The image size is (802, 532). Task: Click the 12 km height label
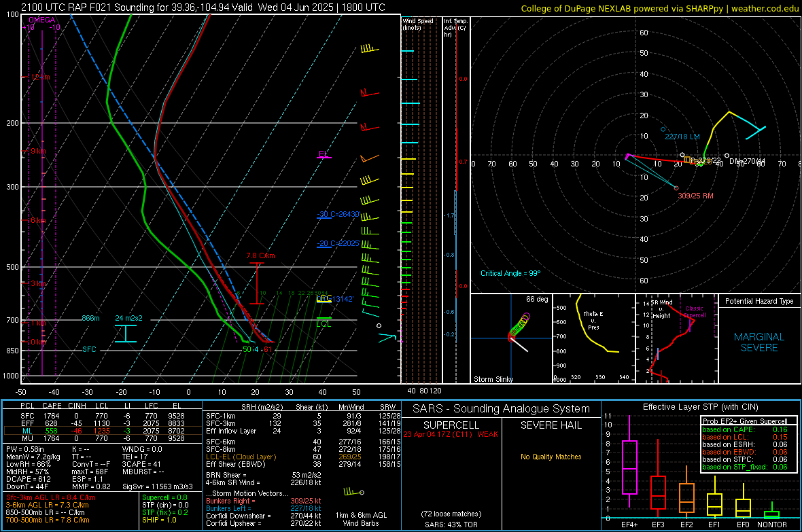(40, 77)
